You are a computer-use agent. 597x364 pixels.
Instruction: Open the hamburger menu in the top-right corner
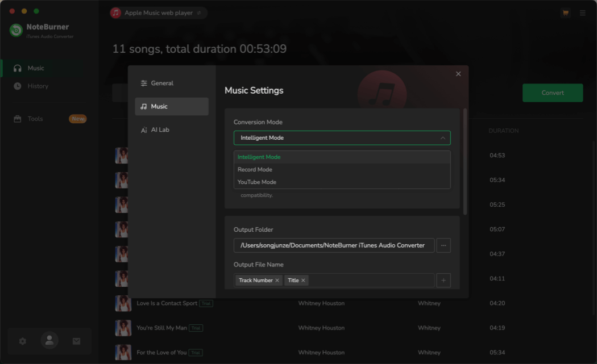pos(582,12)
